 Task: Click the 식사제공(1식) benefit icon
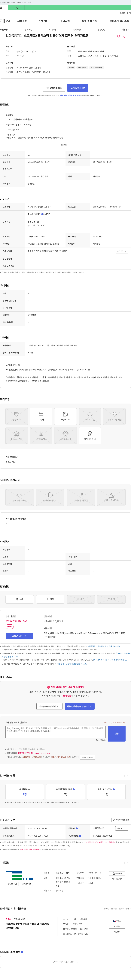pyautogui.click(x=90, y=436)
